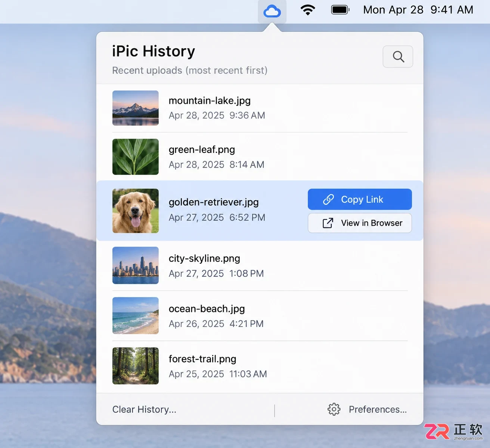Click the Recent uploads subtitle text

pyautogui.click(x=190, y=70)
